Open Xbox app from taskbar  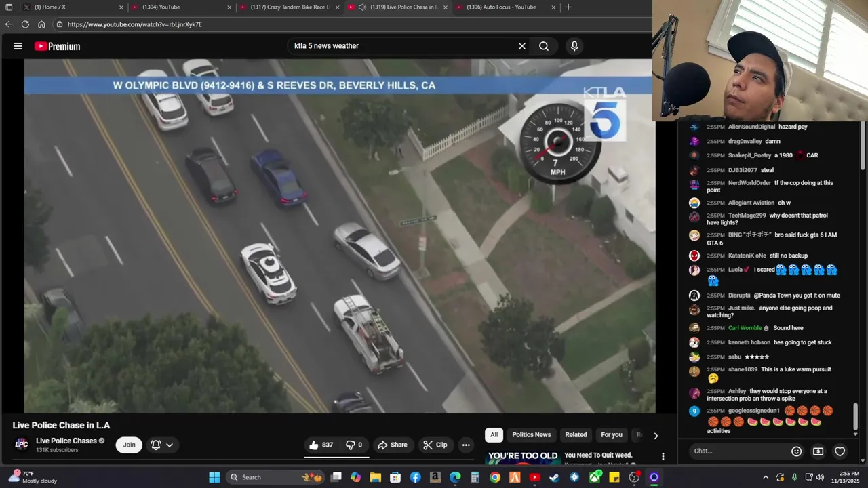pyautogui.click(x=595, y=477)
